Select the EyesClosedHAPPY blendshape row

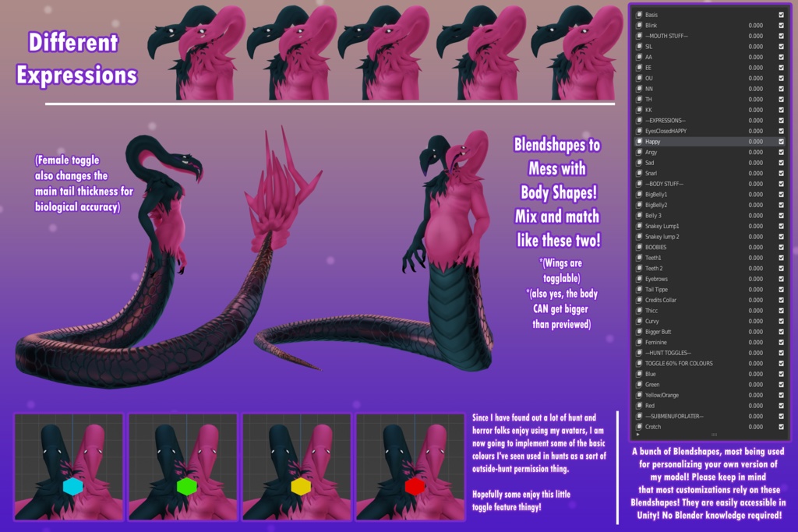(670, 131)
